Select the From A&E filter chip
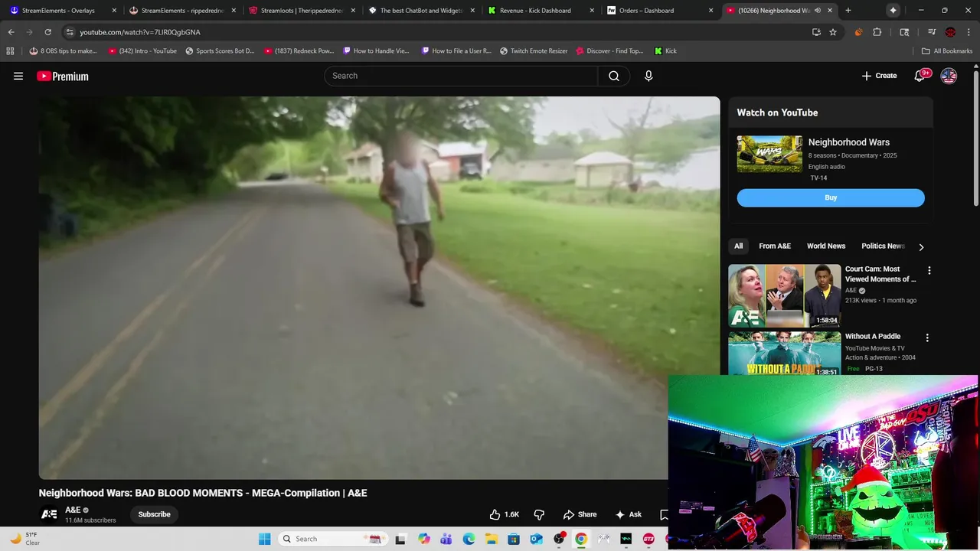This screenshot has height=551, width=980. (x=775, y=246)
